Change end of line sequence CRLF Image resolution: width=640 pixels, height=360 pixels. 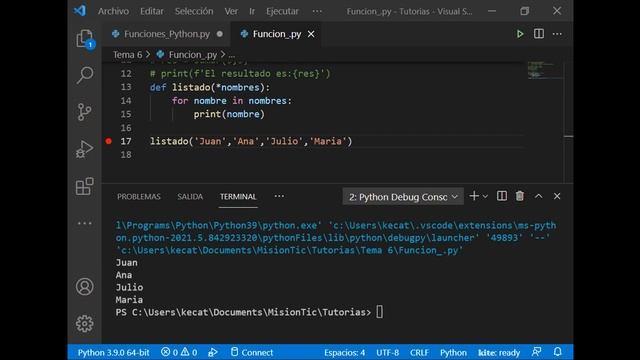tap(419, 352)
